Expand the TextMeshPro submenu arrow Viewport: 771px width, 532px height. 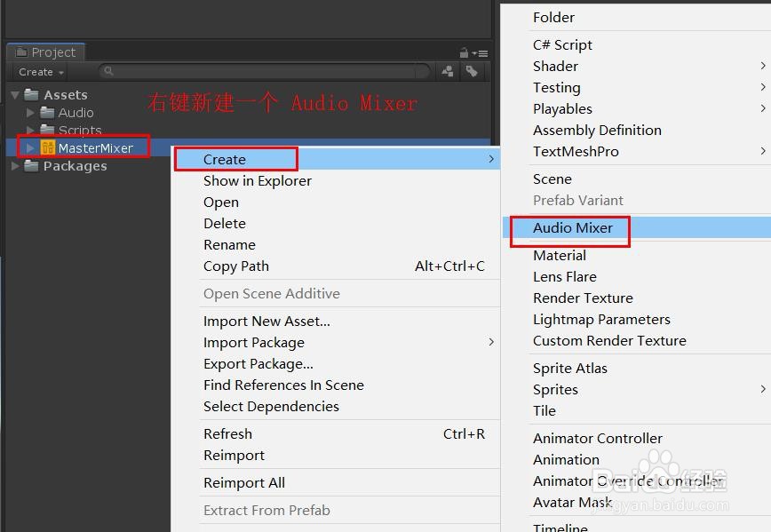763,151
